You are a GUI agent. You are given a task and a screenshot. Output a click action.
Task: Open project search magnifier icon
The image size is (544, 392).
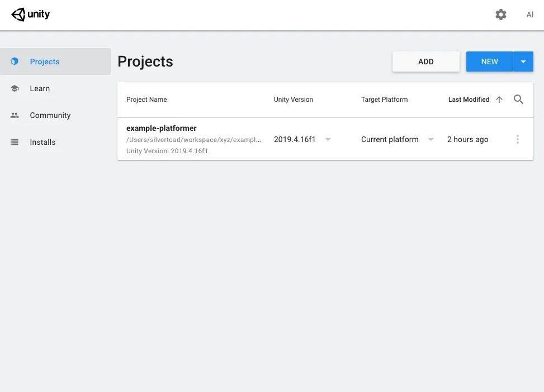(x=518, y=100)
